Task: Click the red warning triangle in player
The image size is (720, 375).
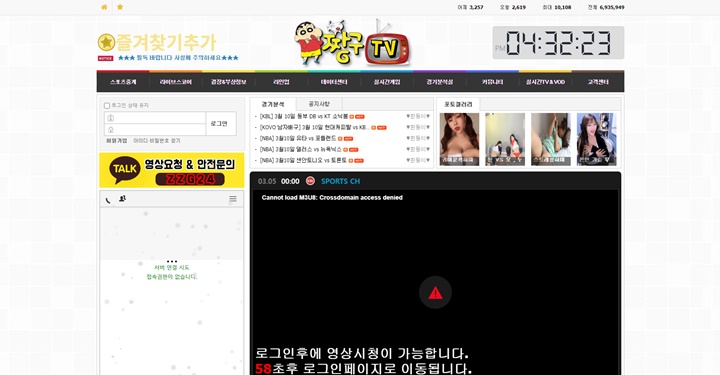Action: (435, 293)
